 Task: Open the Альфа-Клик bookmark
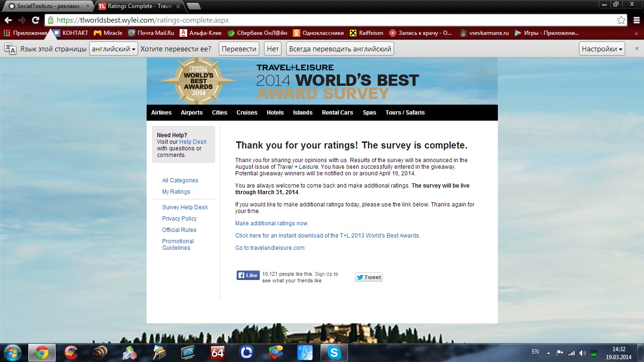pos(201,33)
